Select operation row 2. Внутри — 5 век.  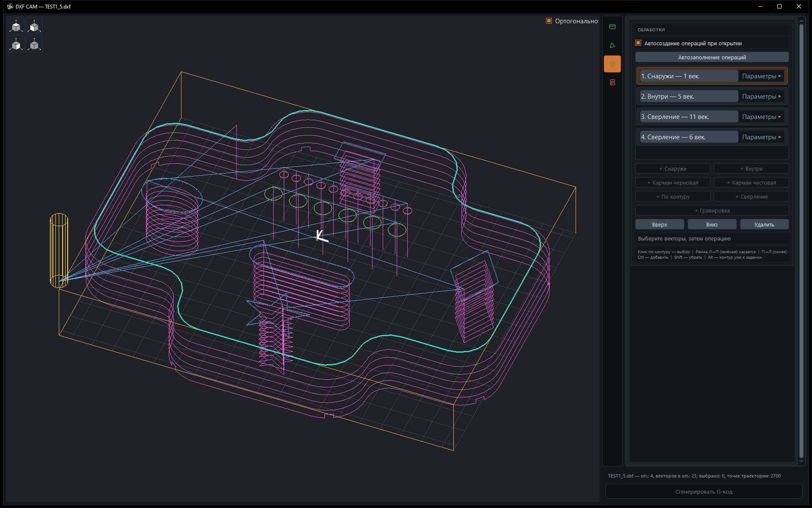click(x=689, y=97)
